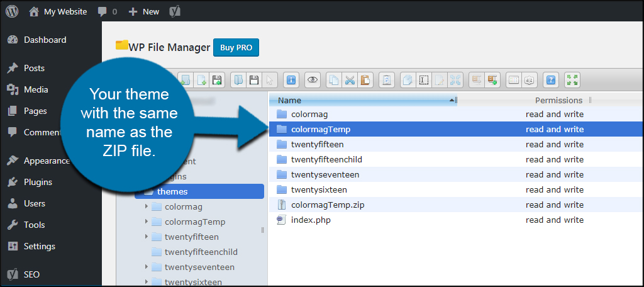Click the new file toolbar icon

tap(202, 80)
